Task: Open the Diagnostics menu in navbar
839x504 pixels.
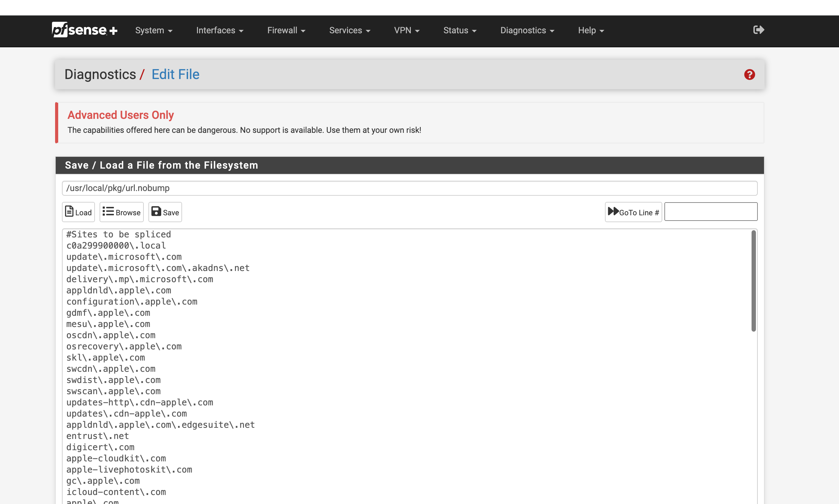Action: tap(527, 30)
